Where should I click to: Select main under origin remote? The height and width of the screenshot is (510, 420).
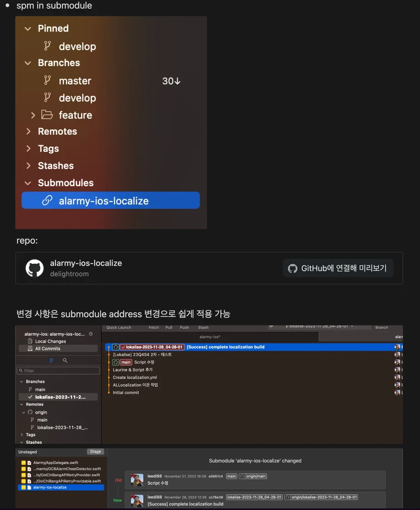(x=42, y=420)
